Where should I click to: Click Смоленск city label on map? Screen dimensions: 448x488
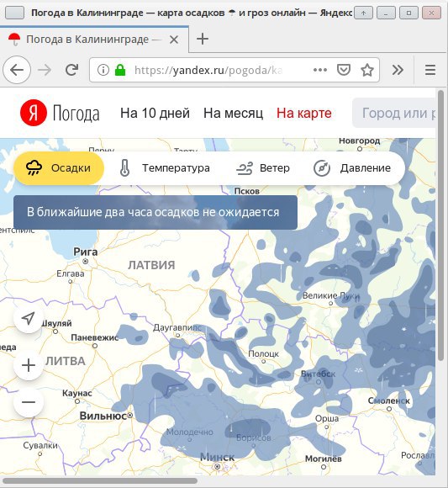click(389, 400)
